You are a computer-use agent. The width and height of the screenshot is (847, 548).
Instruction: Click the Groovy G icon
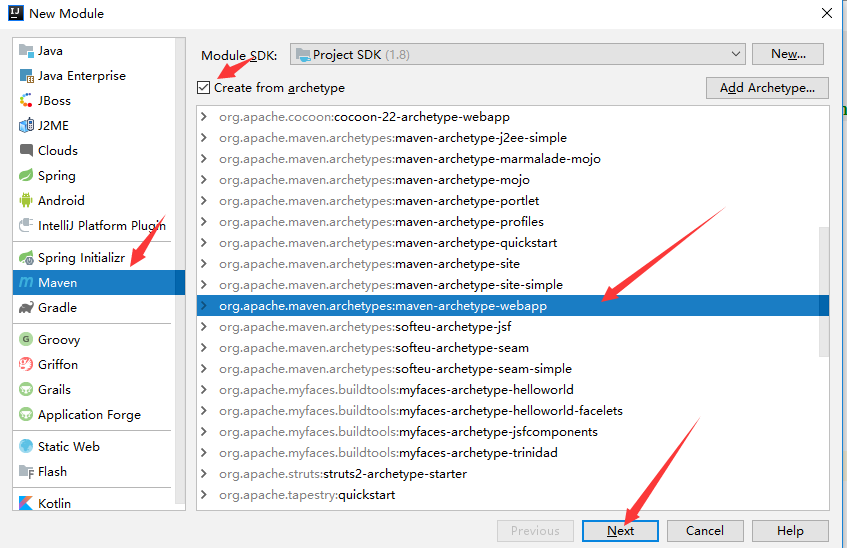[26, 339]
